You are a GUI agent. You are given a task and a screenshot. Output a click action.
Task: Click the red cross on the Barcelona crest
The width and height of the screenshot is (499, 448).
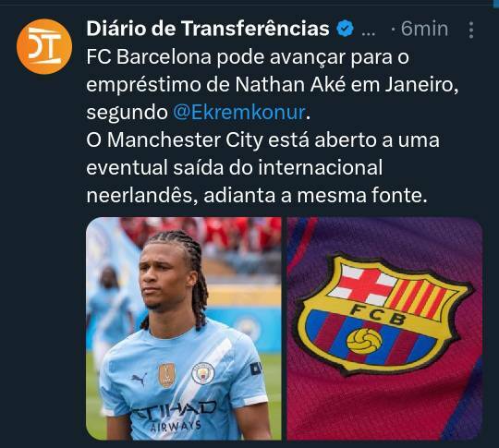tap(362, 285)
